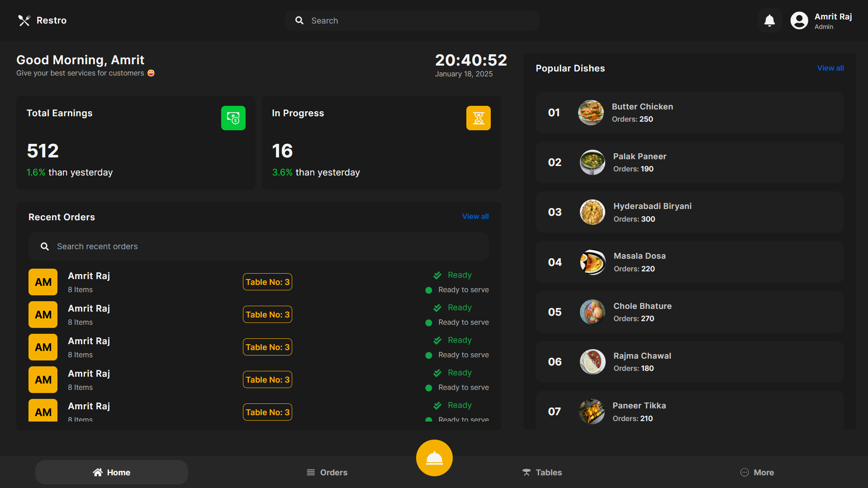Open the More options menu
This screenshot has height=488, width=868.
(757, 472)
